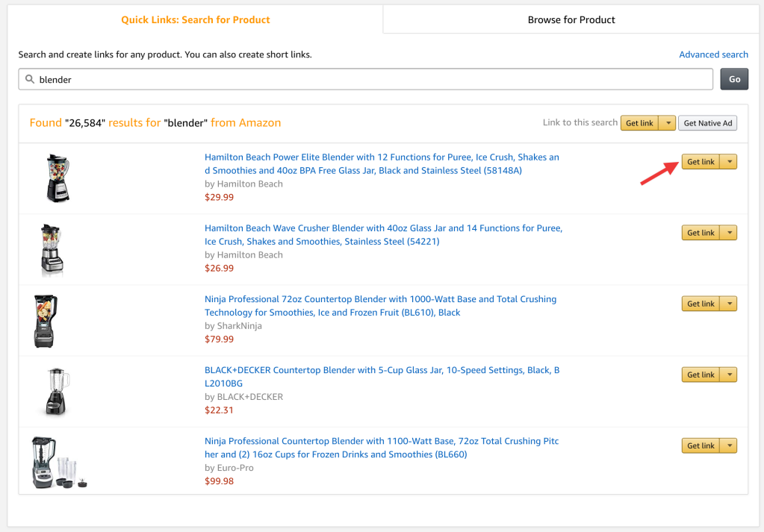
Task: Open the Advanced search link
Action: click(x=713, y=54)
